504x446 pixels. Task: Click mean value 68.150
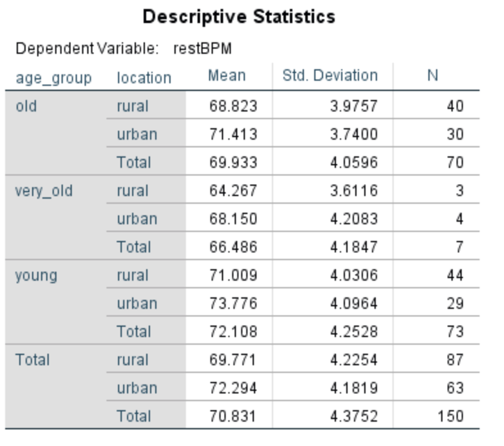(x=233, y=219)
